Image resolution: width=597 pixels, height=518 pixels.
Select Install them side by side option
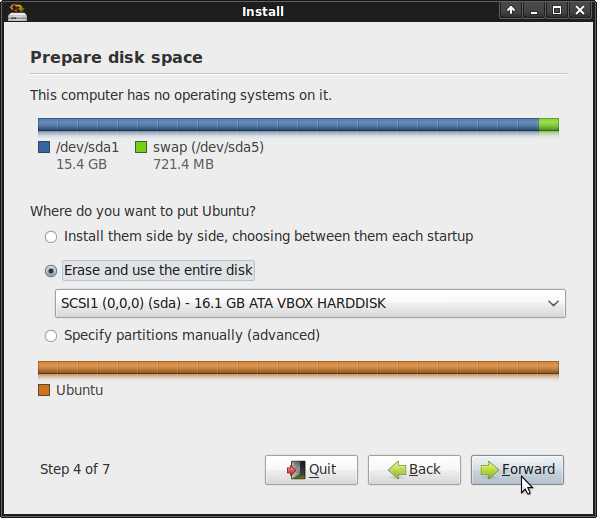click(x=51, y=237)
